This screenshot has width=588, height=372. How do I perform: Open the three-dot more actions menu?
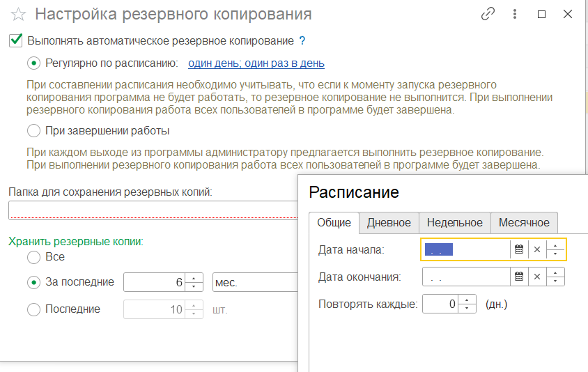[515, 14]
